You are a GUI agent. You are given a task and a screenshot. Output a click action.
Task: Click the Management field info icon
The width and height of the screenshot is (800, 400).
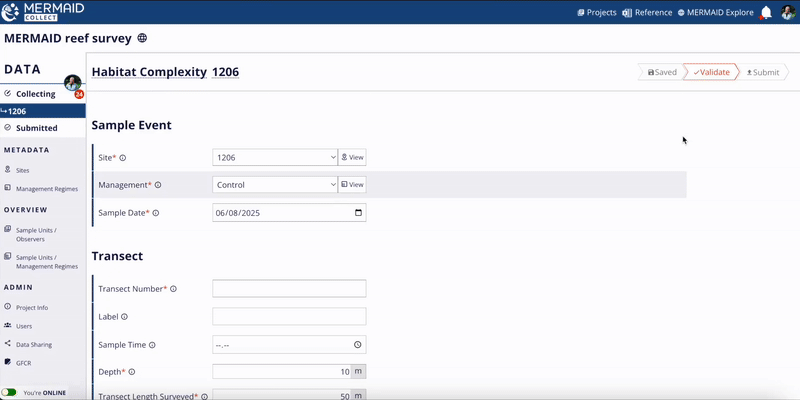tap(158, 185)
